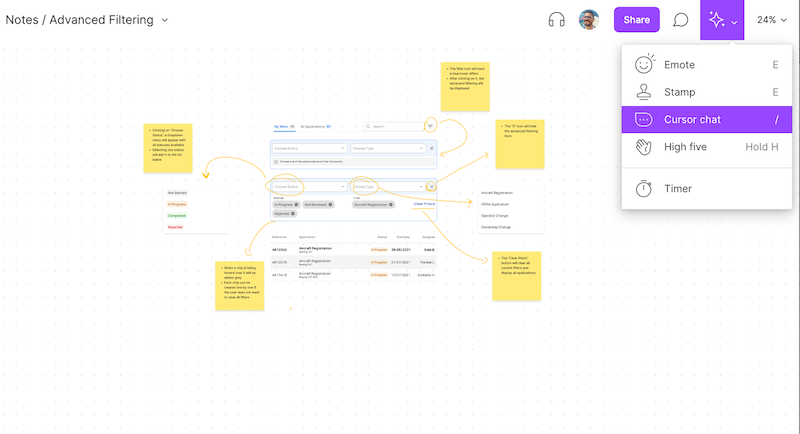
Task: Click the funnel filter icon in mockup
Action: (430, 126)
